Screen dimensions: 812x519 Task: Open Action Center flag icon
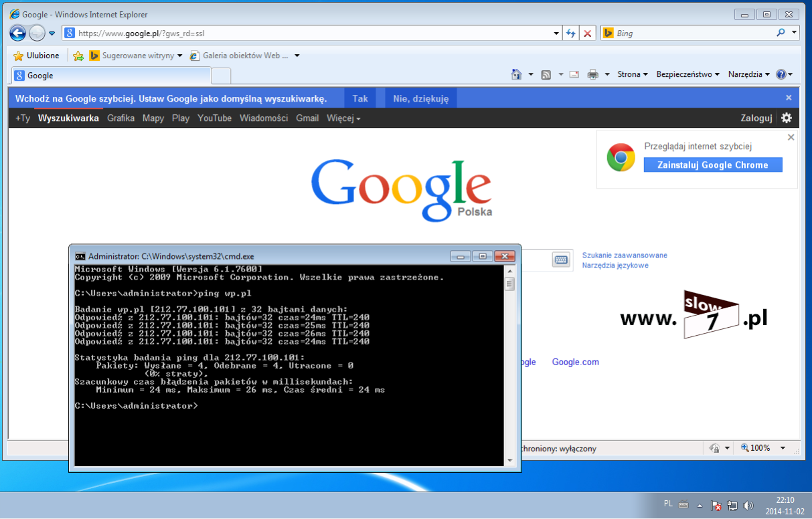click(x=716, y=506)
